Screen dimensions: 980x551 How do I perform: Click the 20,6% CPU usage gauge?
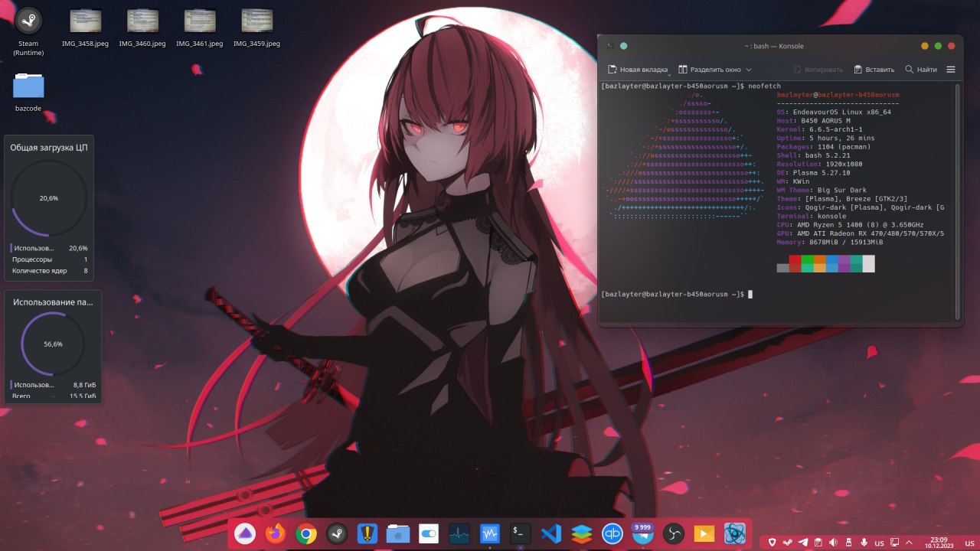click(x=49, y=197)
